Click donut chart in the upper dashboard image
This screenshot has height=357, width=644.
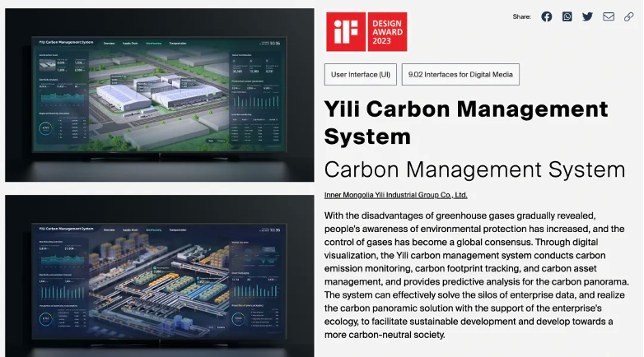tap(46, 128)
